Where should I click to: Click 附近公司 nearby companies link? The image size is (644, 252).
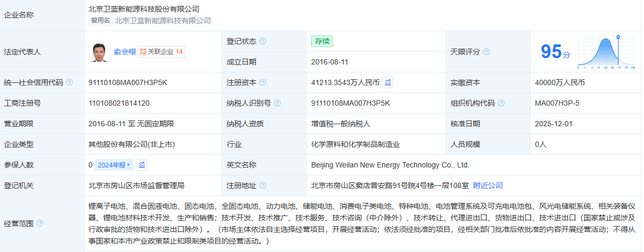[x=488, y=185]
